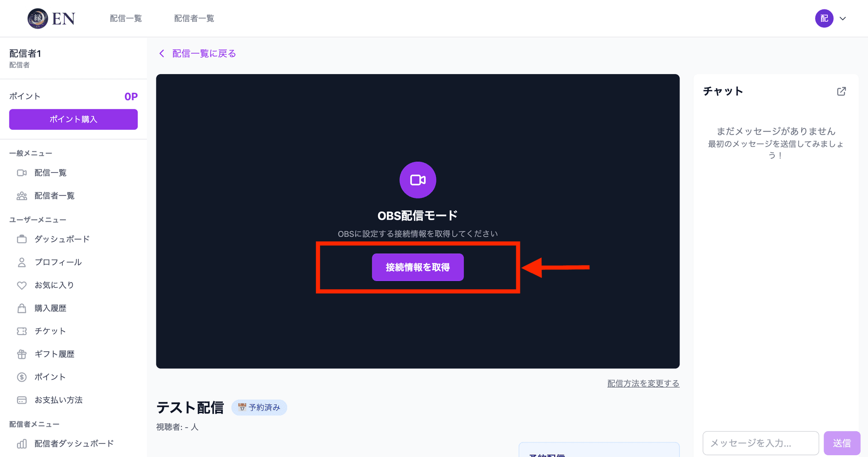
Task: Click the gift icon for ギフト履歴
Action: [22, 354]
